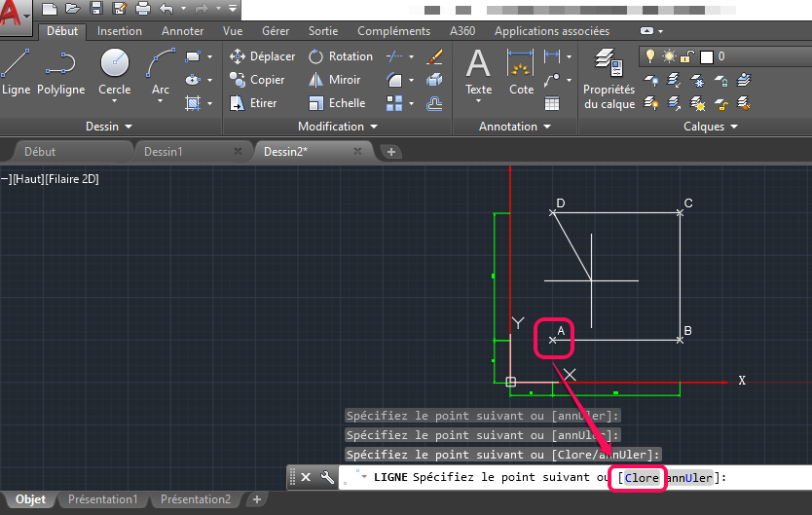Click the Copier tool
The width and height of the screenshot is (812, 515).
coord(257,80)
